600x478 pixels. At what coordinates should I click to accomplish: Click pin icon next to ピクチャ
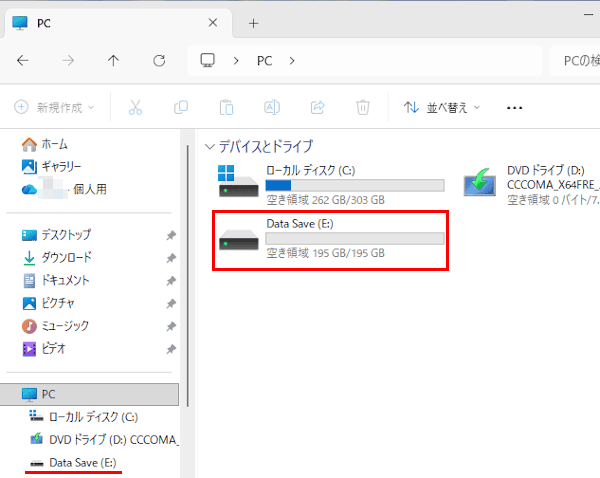click(x=171, y=303)
